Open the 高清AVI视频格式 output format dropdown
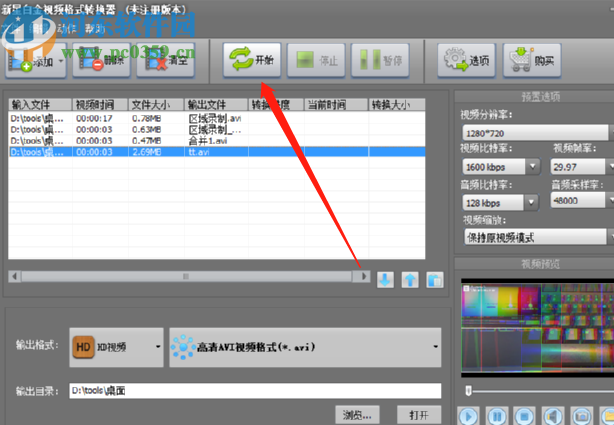The image size is (614, 425). (434, 348)
